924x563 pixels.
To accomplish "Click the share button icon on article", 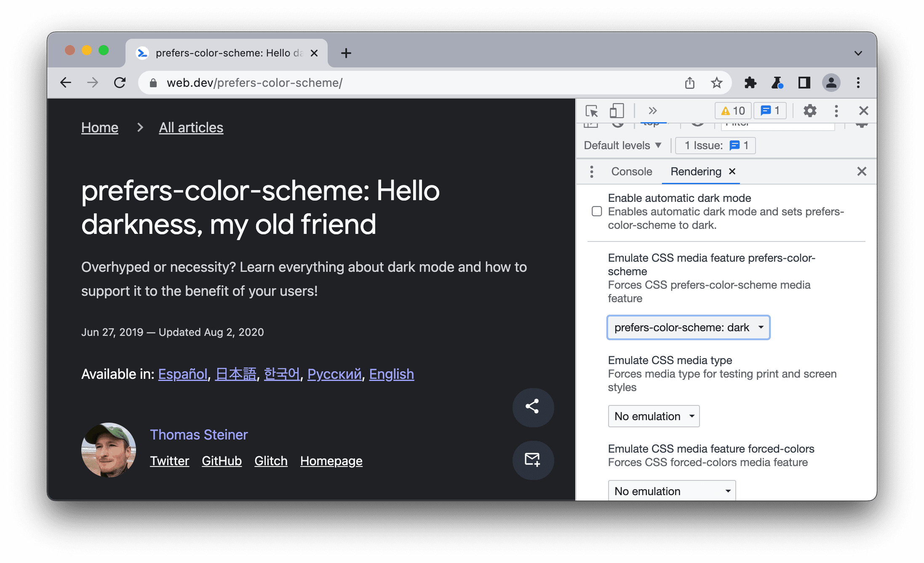I will click(531, 405).
